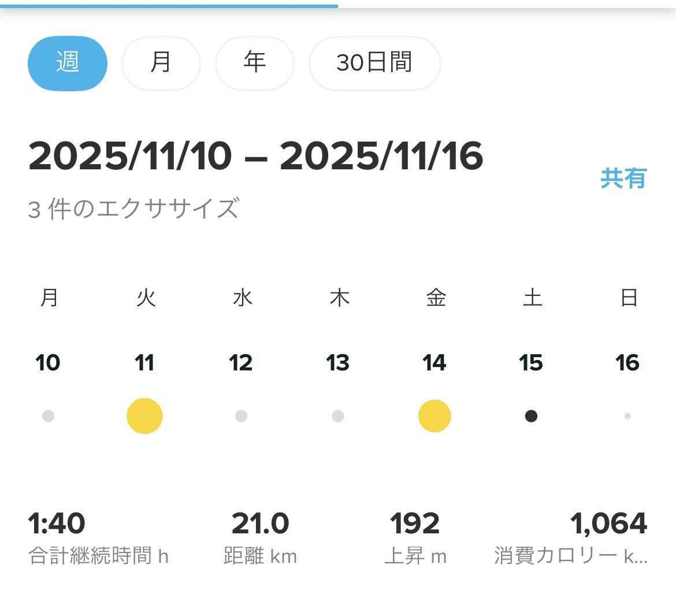
Task: Tap the 共有 share link
Action: (x=623, y=179)
